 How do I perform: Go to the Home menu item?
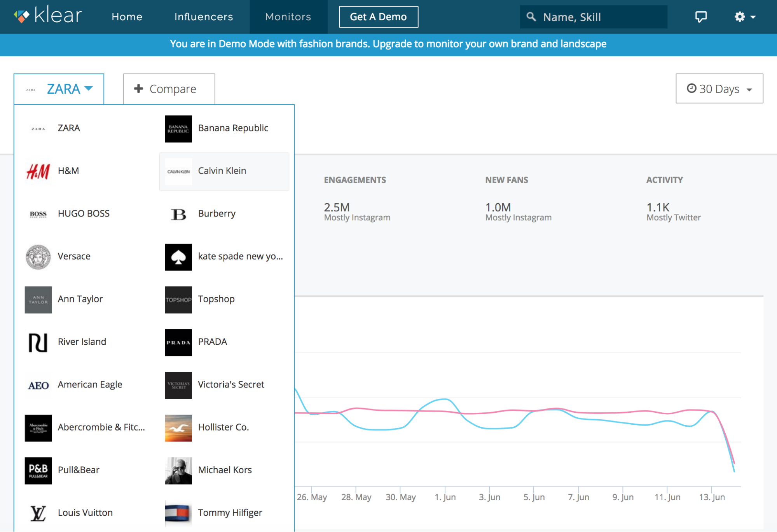tap(127, 17)
